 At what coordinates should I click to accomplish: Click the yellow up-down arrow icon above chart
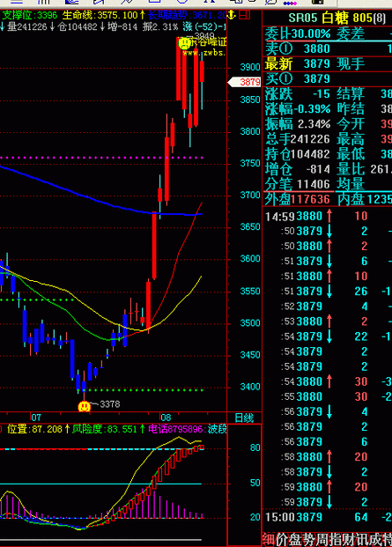coord(232,15)
